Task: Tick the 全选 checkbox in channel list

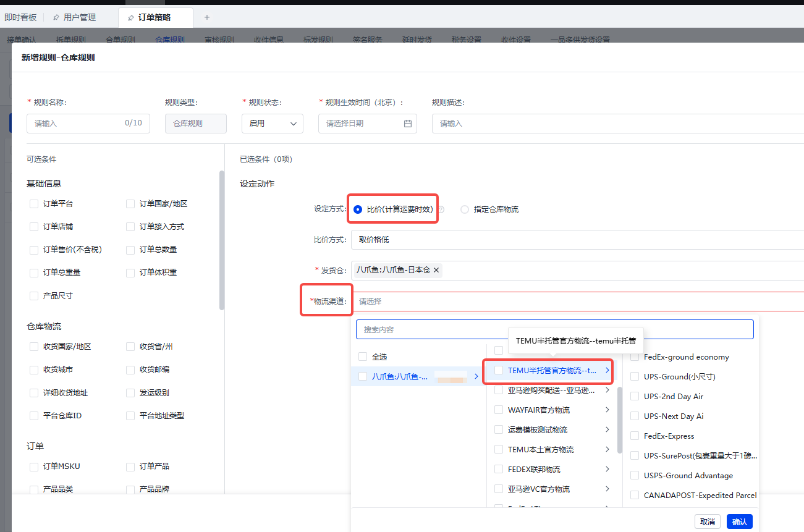Action: pos(363,357)
